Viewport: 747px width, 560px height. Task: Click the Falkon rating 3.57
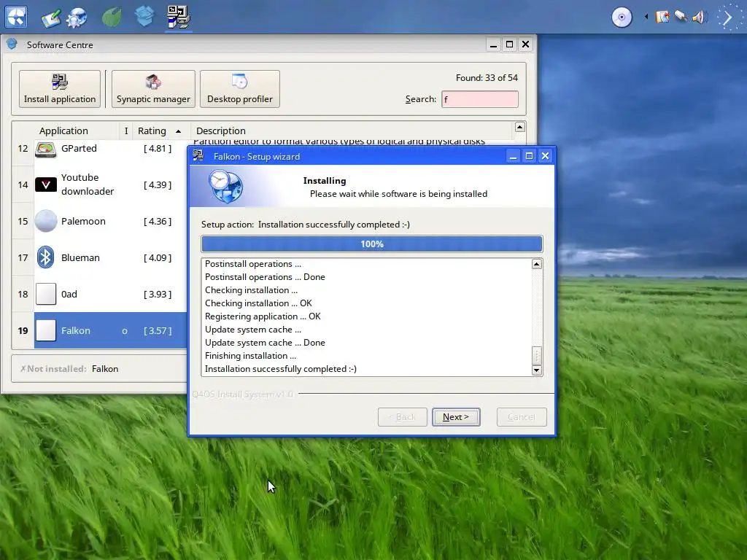[x=158, y=330]
